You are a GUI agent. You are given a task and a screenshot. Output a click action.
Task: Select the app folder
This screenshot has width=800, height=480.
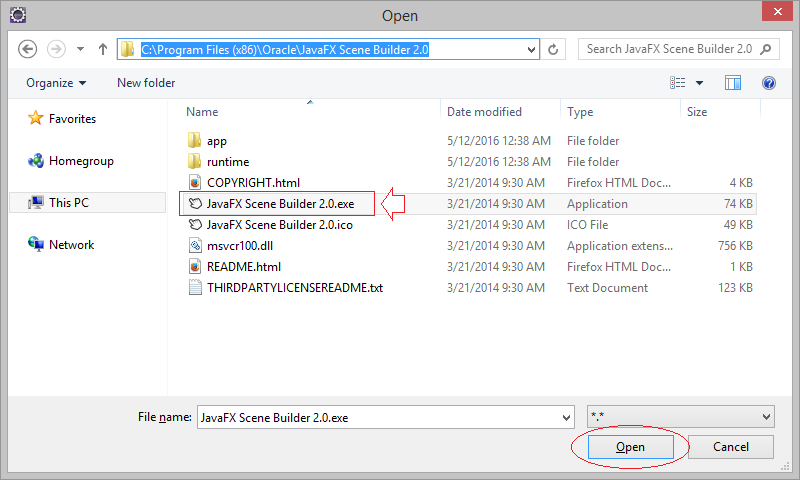217,141
